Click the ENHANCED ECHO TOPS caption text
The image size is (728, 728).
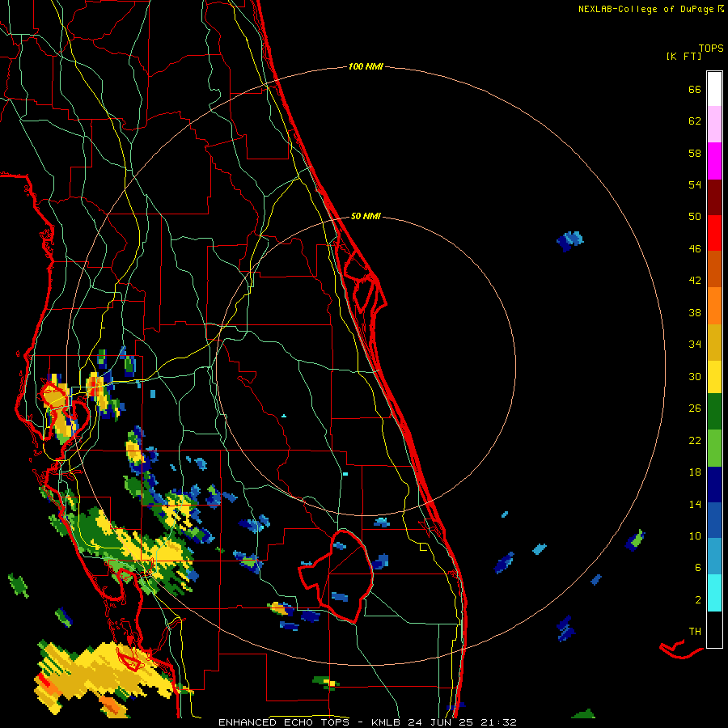click(284, 722)
